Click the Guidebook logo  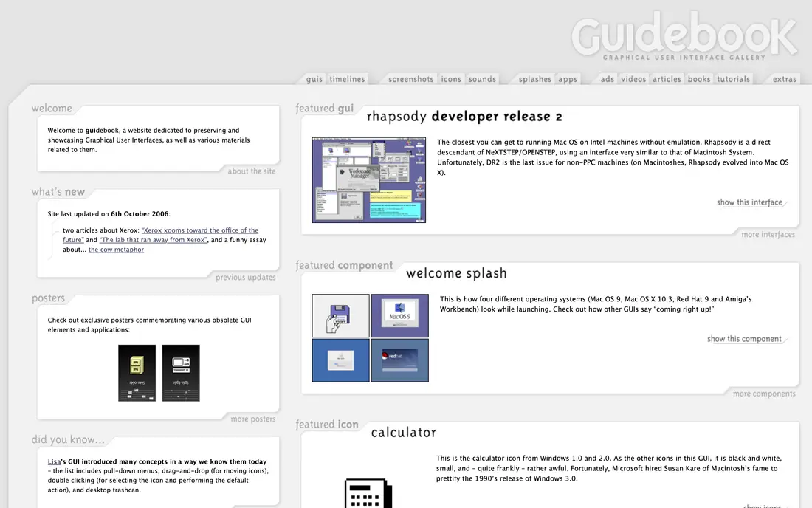(x=684, y=35)
